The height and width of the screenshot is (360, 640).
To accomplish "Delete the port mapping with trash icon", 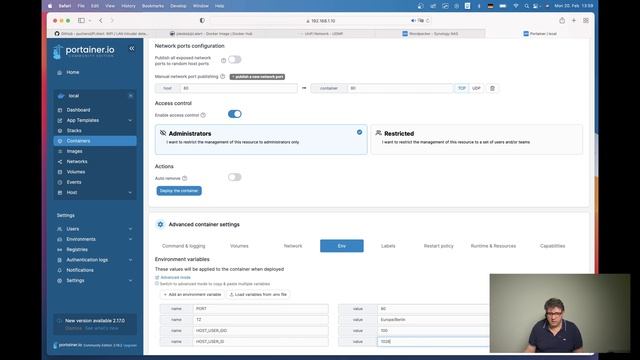I will (492, 88).
